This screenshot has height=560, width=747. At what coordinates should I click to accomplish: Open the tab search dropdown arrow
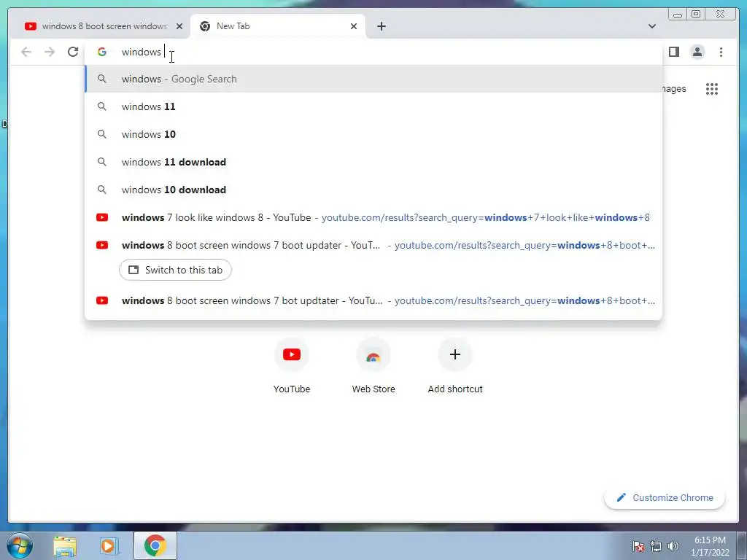(651, 26)
